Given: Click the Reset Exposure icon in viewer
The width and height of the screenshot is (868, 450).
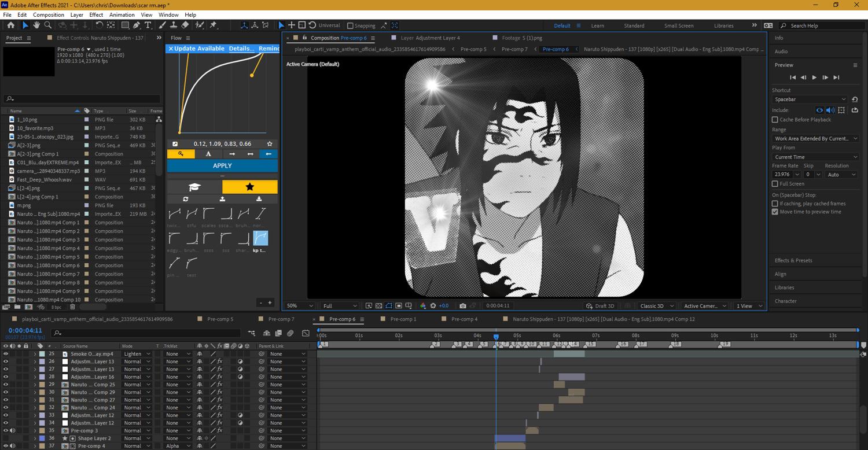Looking at the screenshot, I should [433, 306].
